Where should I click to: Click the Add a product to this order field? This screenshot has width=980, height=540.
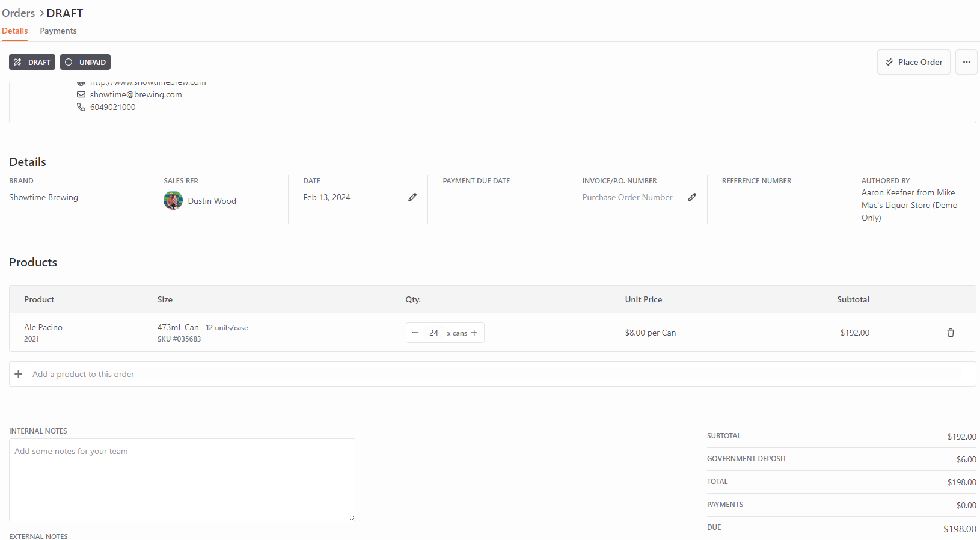[492, 374]
